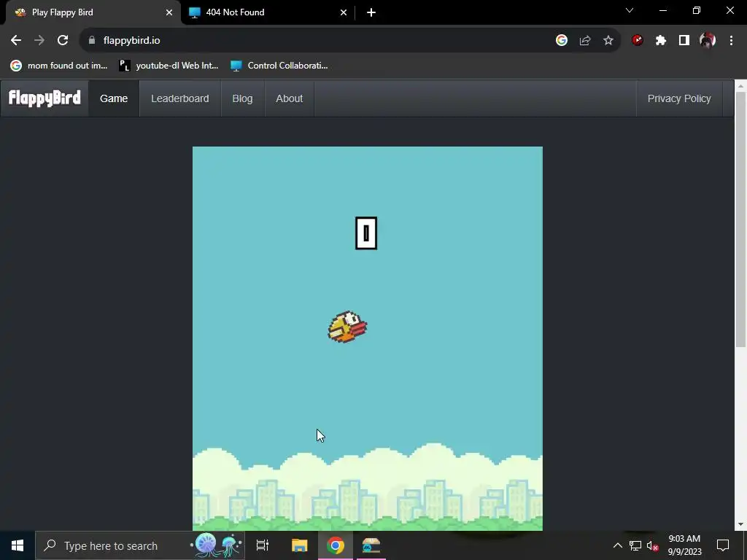Image resolution: width=747 pixels, height=560 pixels.
Task: Click the Google icon in address bar
Action: [x=562, y=41]
